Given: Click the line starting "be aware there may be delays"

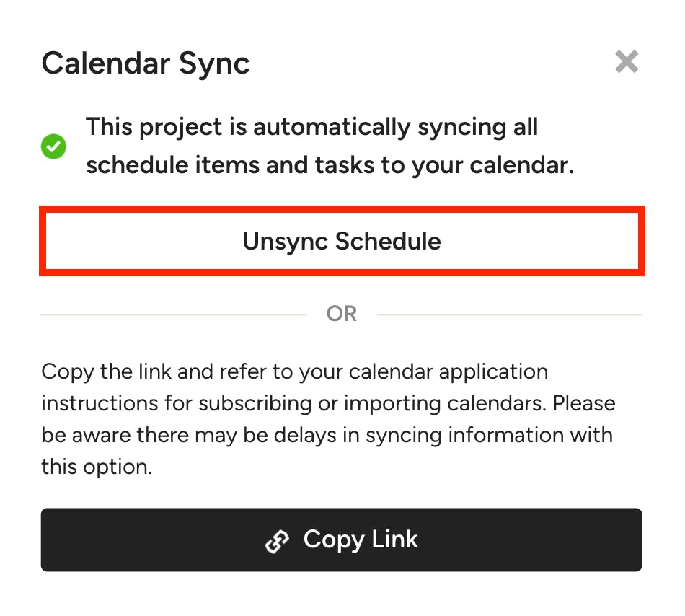Looking at the screenshot, I should click(x=326, y=435).
